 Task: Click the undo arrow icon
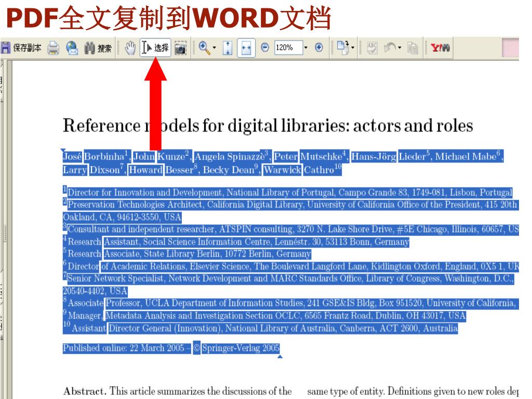pos(390,47)
